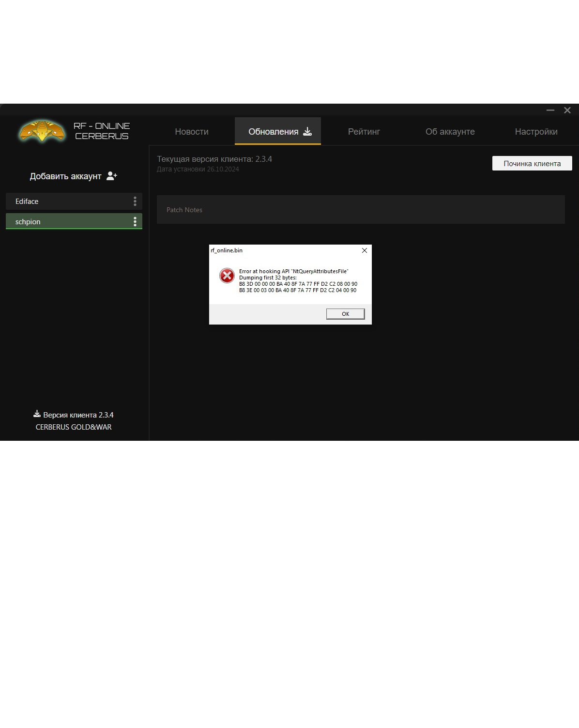Close the rf_online.bin error dialog

[x=365, y=250]
